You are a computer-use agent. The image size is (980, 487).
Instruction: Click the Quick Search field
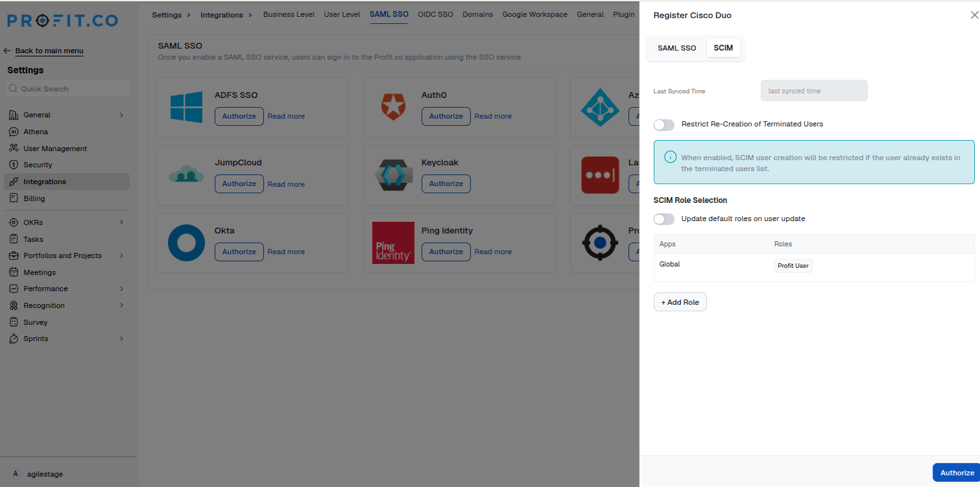click(x=67, y=89)
